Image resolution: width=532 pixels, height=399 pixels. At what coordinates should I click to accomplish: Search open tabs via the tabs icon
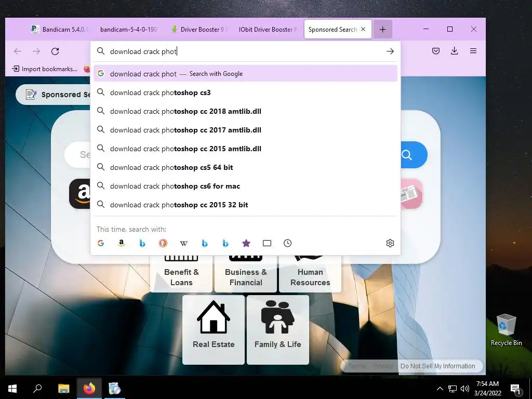tap(267, 243)
